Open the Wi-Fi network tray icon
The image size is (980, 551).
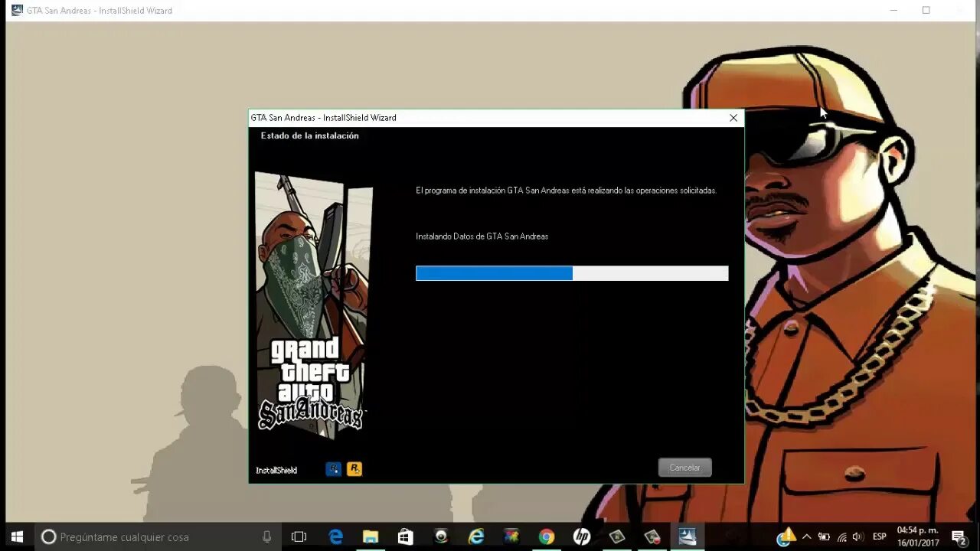[841, 536]
